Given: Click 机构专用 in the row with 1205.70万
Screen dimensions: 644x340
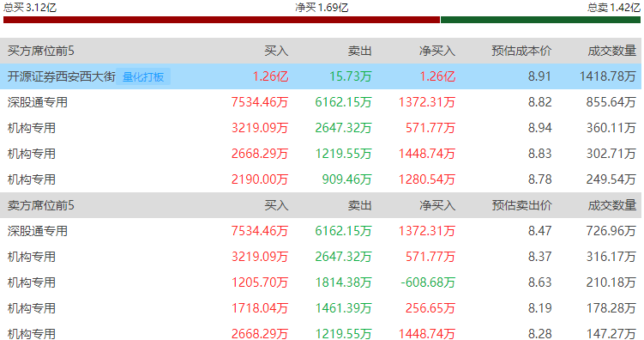Looking at the screenshot, I should [x=31, y=282].
